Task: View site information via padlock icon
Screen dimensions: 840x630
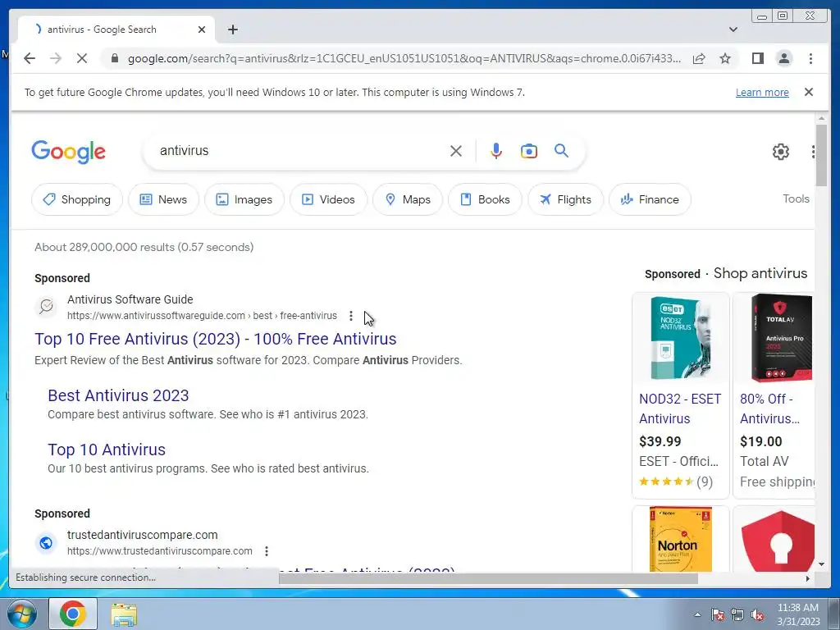Action: tap(114, 58)
